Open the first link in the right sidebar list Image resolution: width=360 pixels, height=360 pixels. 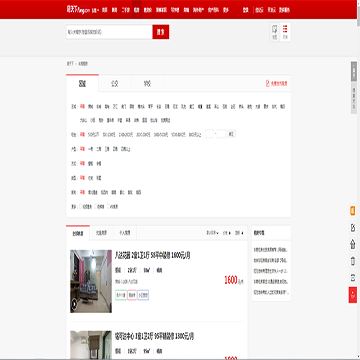click(x=270, y=249)
